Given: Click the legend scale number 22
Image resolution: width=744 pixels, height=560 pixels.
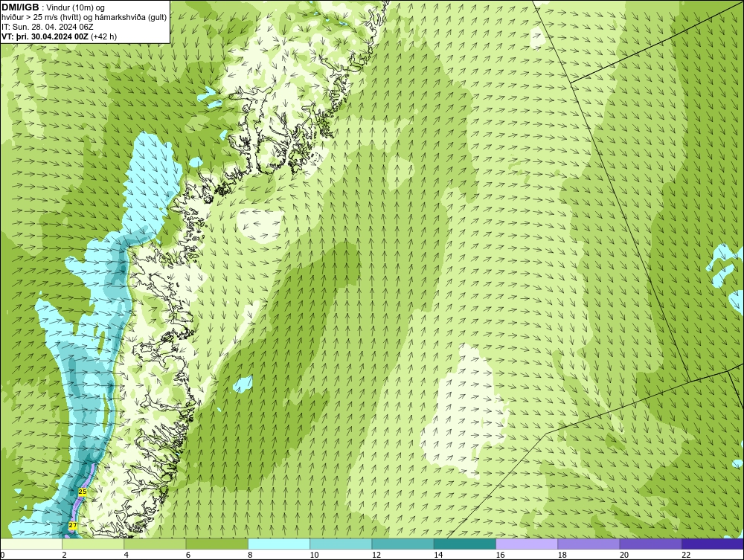Looking at the screenshot, I should [686, 555].
